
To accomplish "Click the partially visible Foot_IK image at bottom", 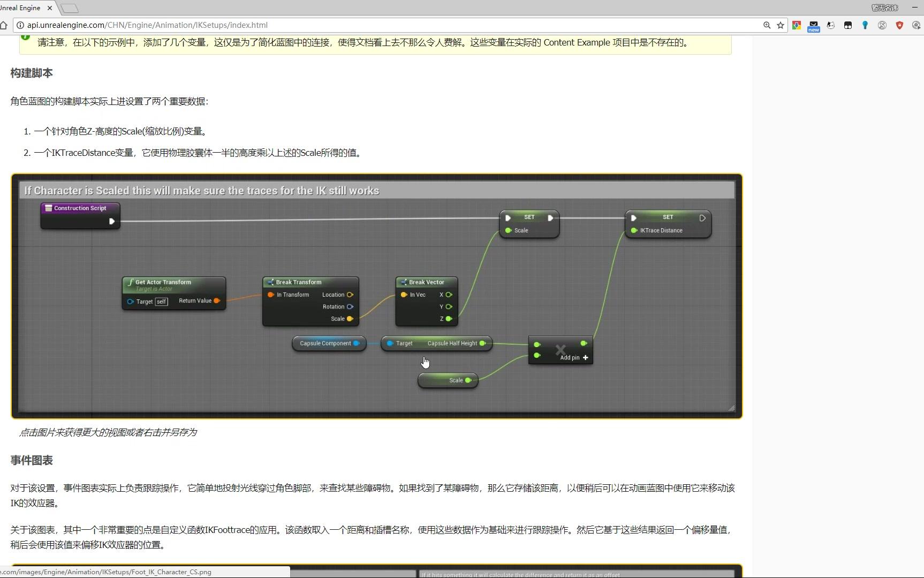I will coord(578,573).
